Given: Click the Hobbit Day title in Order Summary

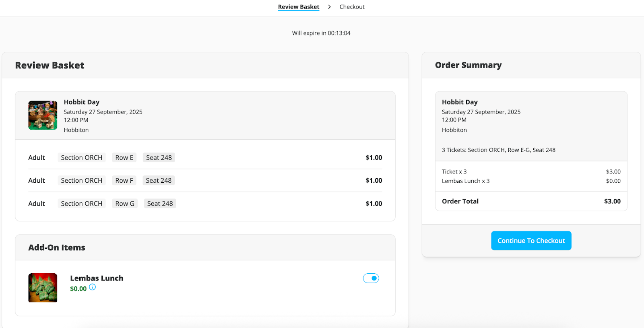Looking at the screenshot, I should (460, 102).
